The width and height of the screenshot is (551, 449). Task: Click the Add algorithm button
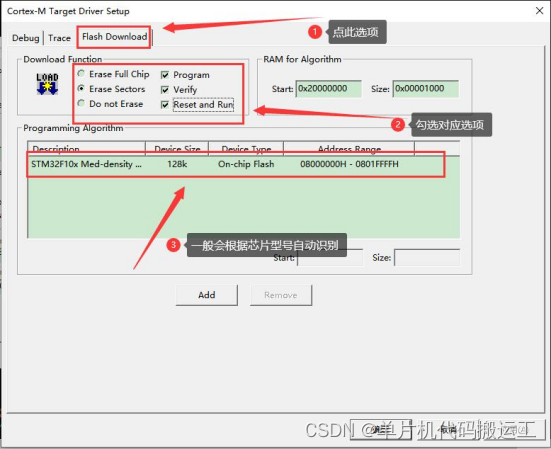coord(207,295)
